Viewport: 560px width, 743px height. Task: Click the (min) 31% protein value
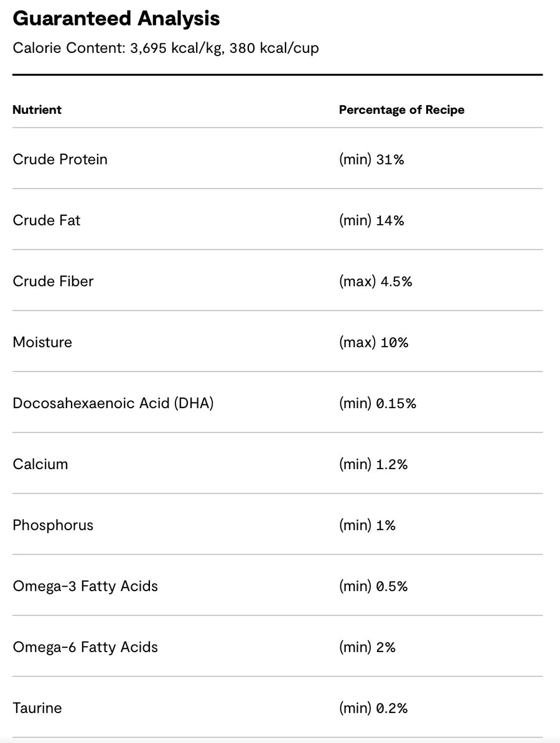371,159
